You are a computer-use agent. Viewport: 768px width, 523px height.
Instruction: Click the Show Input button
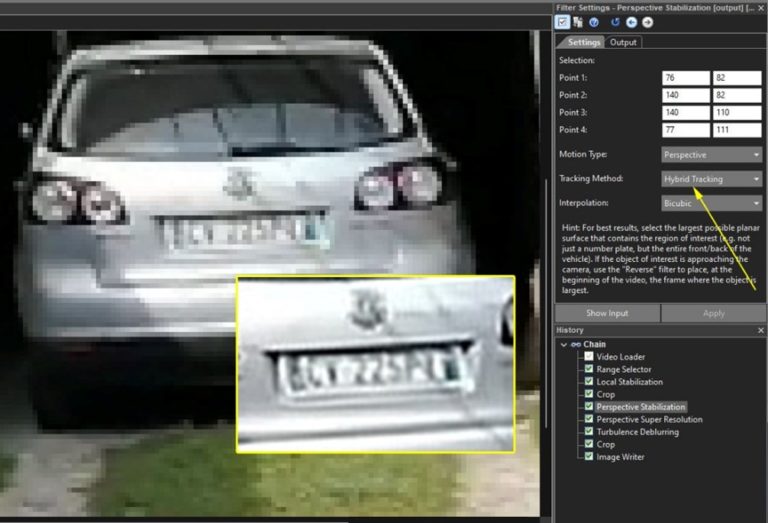(607, 313)
